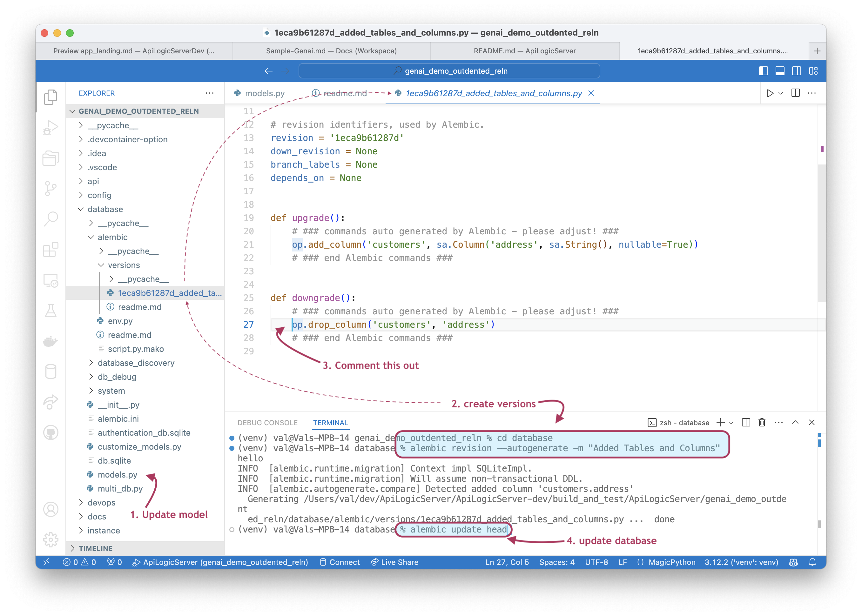The width and height of the screenshot is (862, 616).
Task: Open the Extensions view
Action: click(x=51, y=250)
